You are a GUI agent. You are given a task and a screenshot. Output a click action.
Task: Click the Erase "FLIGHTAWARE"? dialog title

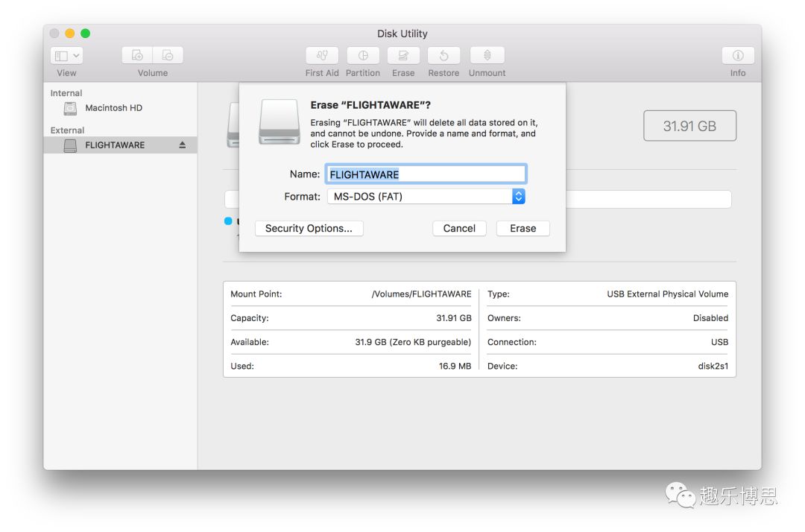click(x=370, y=105)
